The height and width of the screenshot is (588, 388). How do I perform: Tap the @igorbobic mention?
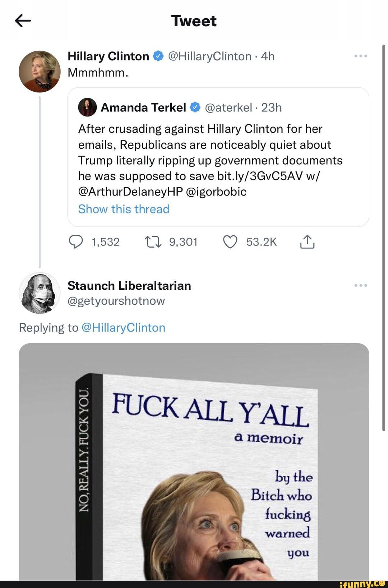[216, 192]
